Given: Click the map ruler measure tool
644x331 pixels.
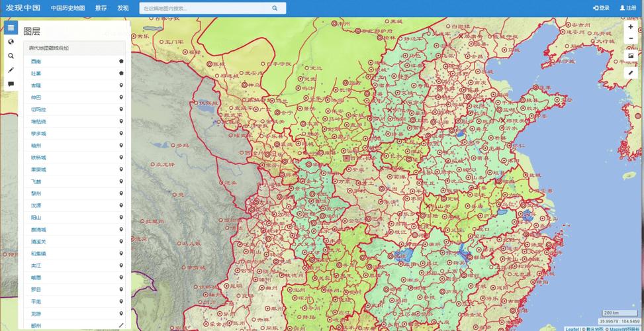Looking at the screenshot, I should [x=631, y=72].
